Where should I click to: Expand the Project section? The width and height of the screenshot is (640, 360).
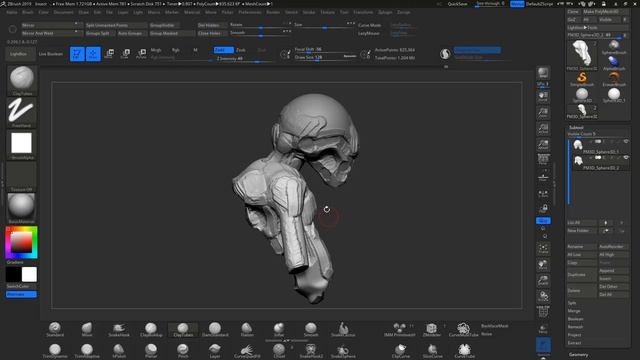(x=574, y=335)
